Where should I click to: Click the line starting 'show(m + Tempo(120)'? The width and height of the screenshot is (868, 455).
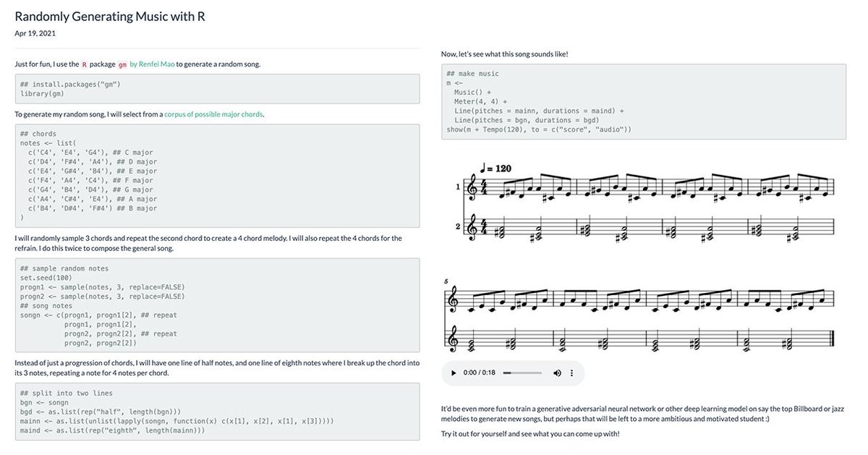(x=539, y=130)
